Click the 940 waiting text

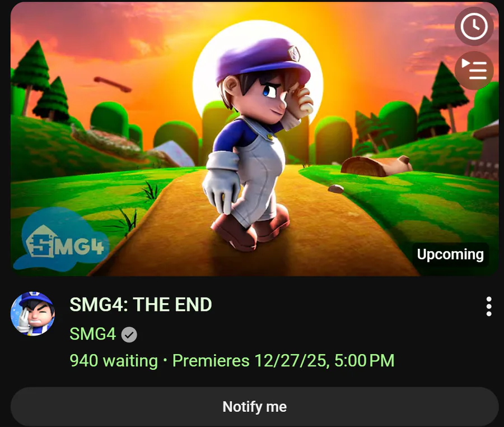[113, 360]
